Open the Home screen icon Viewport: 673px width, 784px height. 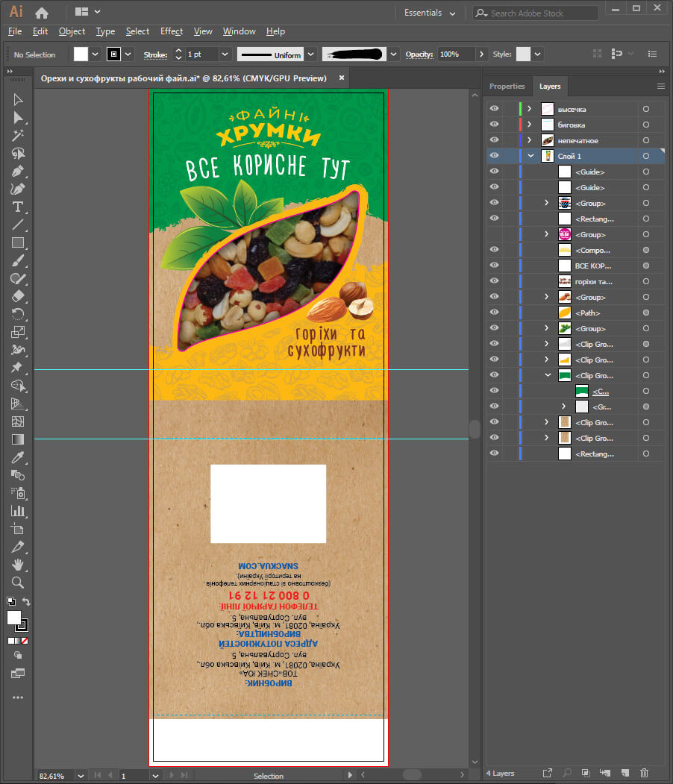(x=42, y=12)
